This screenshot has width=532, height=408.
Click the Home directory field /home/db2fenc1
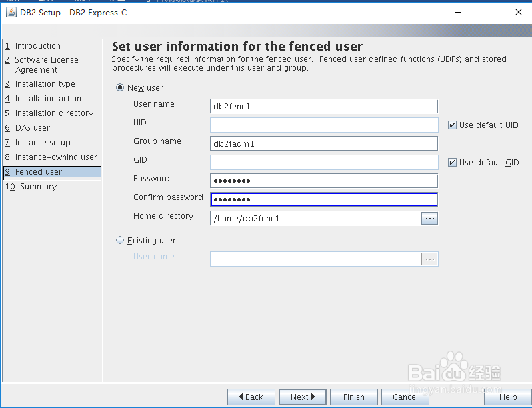pos(316,219)
